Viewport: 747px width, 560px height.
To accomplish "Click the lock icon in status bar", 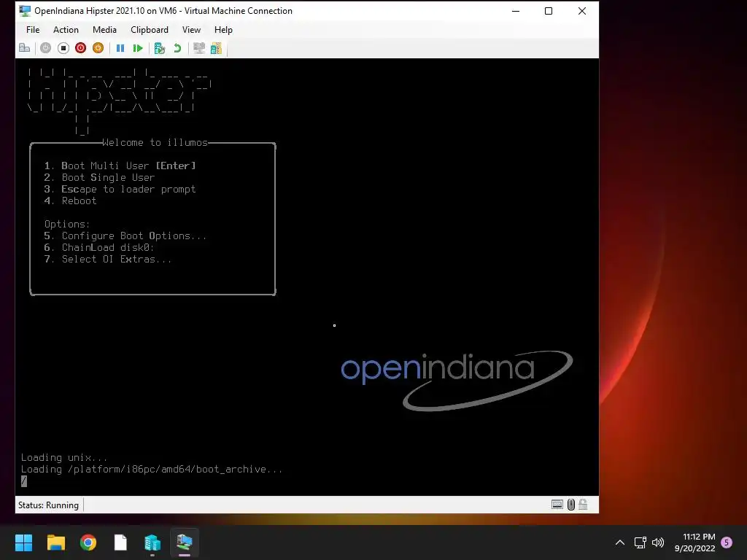I will (x=583, y=505).
